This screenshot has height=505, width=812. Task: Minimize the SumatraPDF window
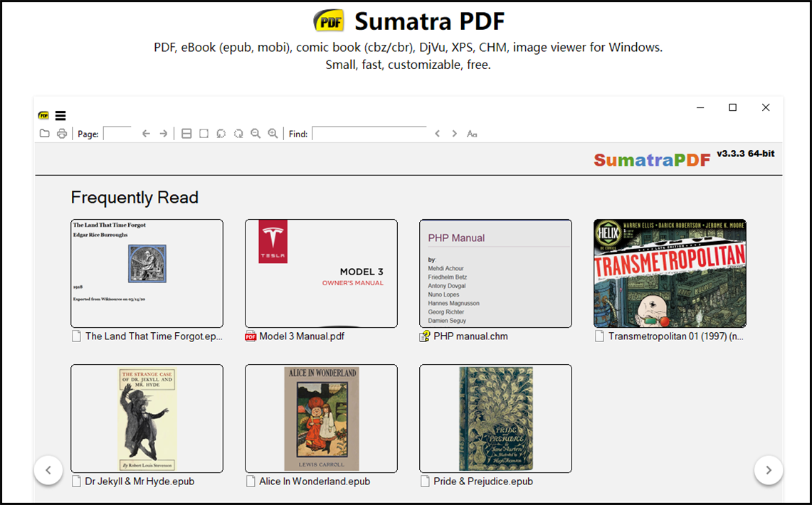[x=700, y=107]
